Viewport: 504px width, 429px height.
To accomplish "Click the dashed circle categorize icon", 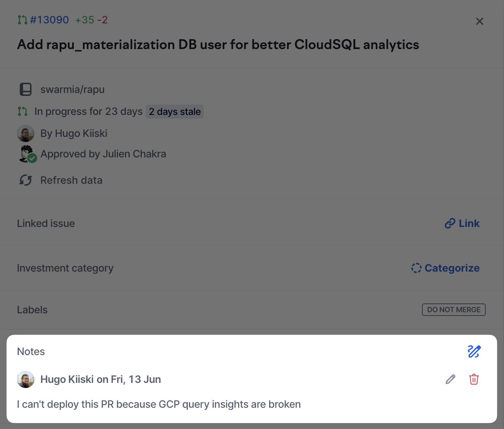I will pos(416,268).
